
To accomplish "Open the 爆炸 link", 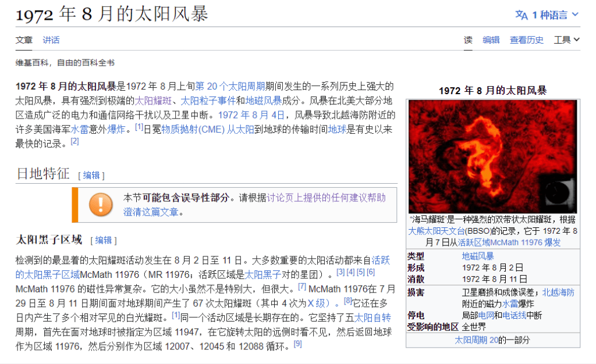I will pyautogui.click(x=116, y=130).
